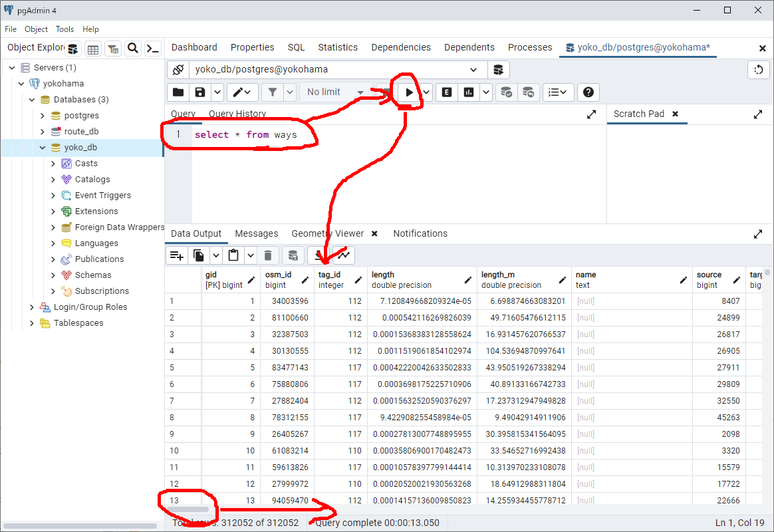Open the Graph Visualiser icon
Viewport: 774px width, 532px height.
(x=344, y=255)
